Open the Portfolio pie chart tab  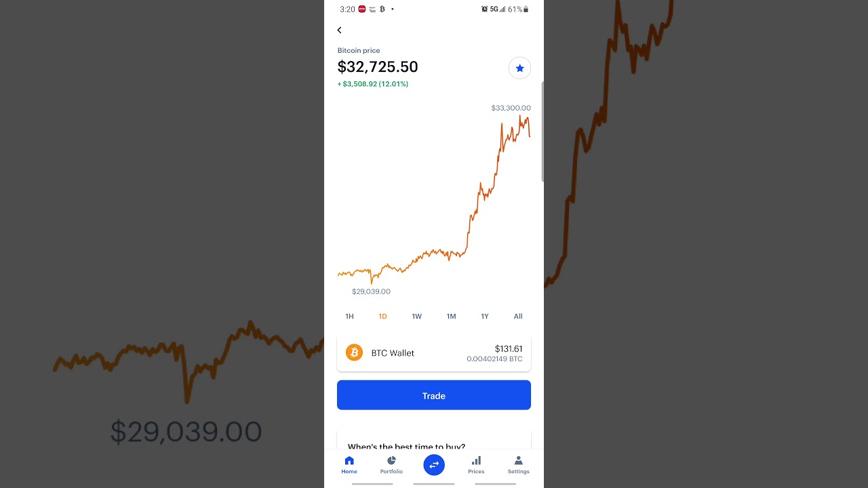pos(391,465)
